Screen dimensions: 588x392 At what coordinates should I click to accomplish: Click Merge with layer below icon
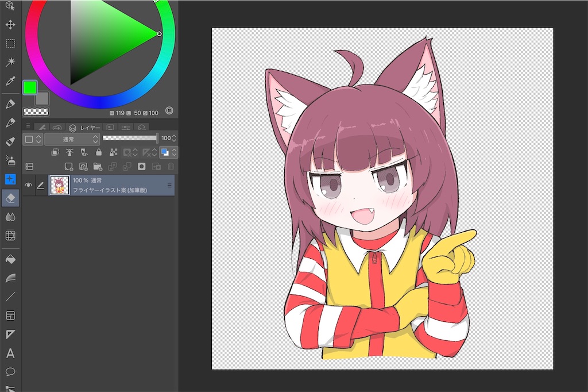point(127,166)
